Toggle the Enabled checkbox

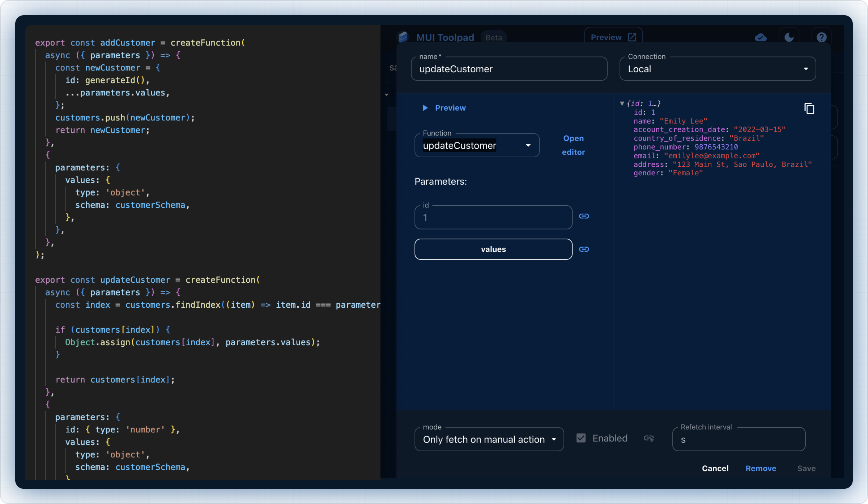point(581,438)
